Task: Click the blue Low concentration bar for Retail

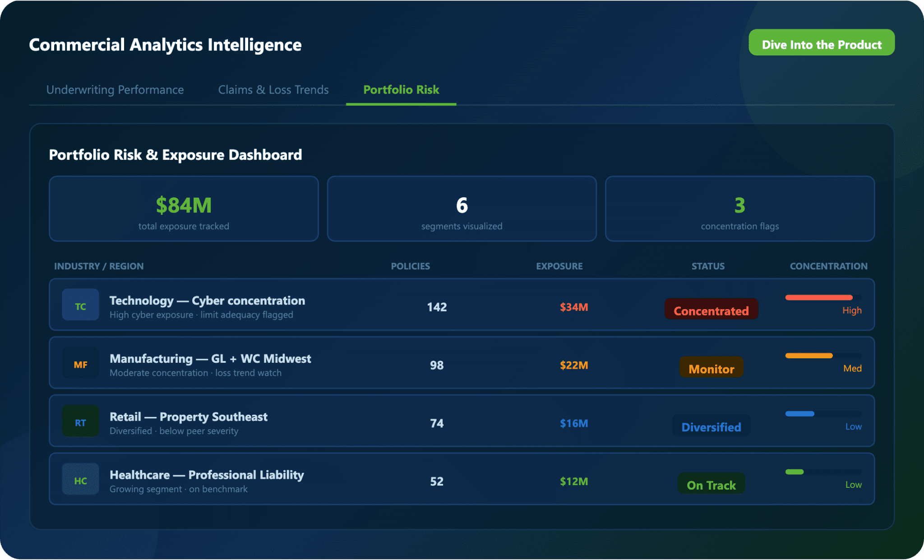Action: 800,414
